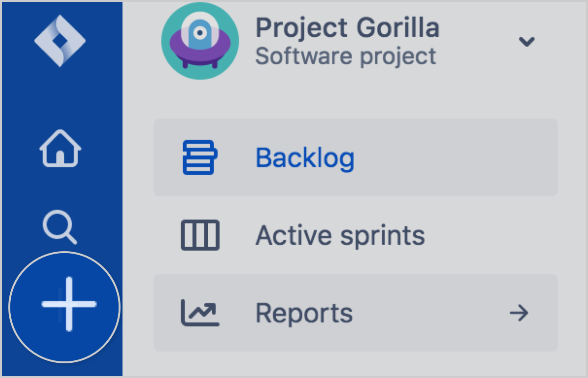This screenshot has height=378, width=588.
Task: Click the Jira diamond logo
Action: [x=60, y=41]
